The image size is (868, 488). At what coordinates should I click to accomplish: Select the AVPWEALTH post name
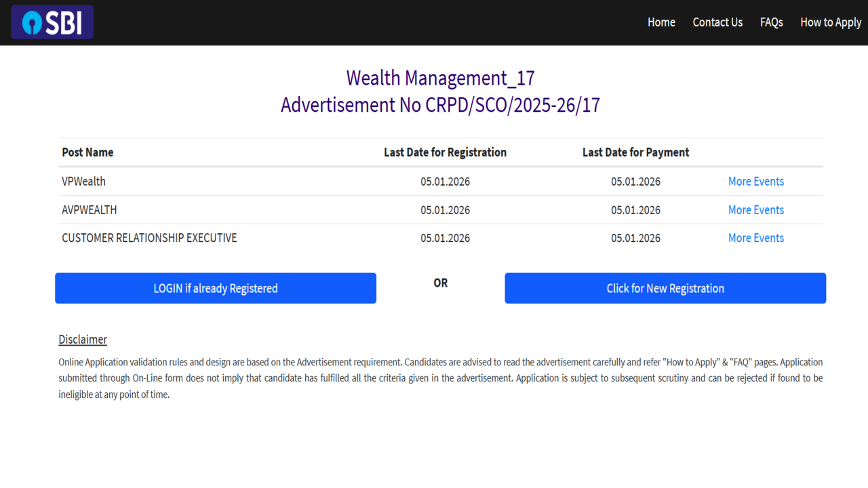point(89,210)
